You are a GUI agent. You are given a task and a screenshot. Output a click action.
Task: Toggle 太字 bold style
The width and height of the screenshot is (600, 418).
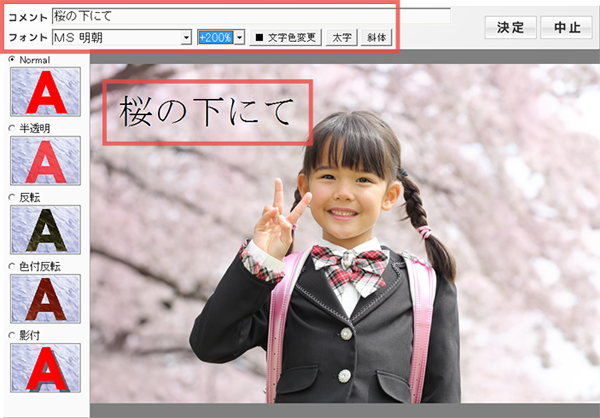click(x=342, y=37)
